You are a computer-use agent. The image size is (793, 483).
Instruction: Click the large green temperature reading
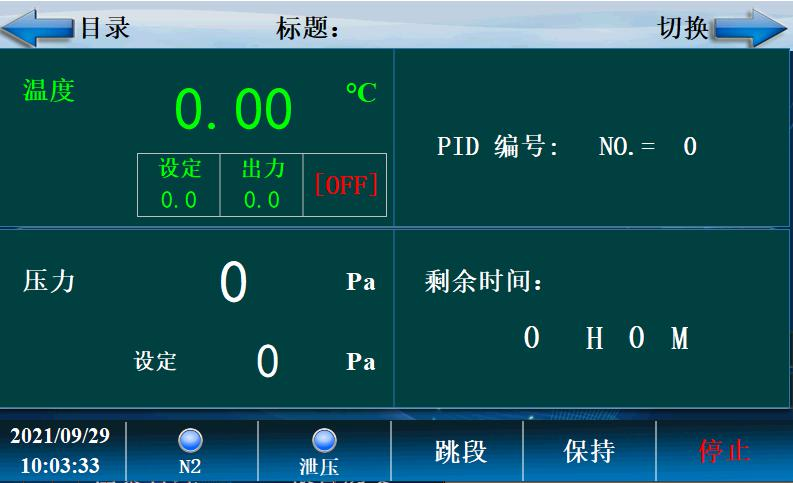coord(234,109)
